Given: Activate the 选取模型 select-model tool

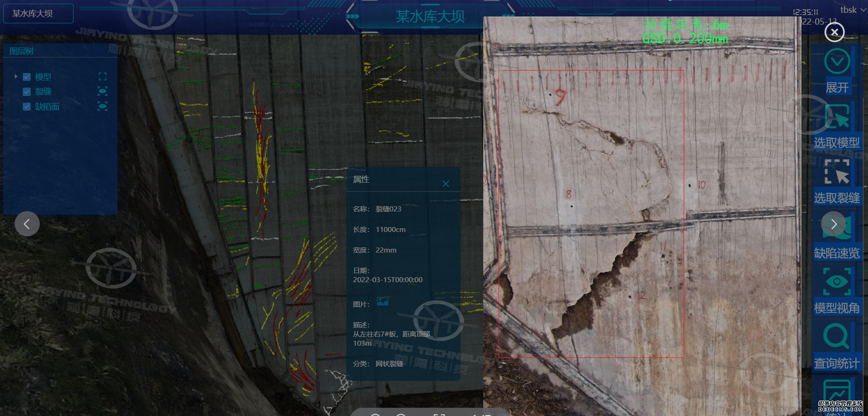Looking at the screenshot, I should click(836, 117).
